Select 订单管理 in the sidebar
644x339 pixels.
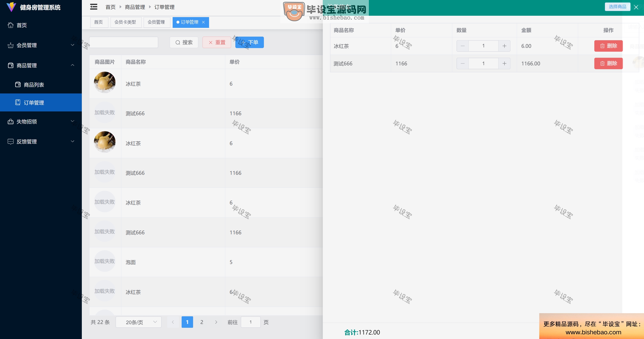click(41, 102)
